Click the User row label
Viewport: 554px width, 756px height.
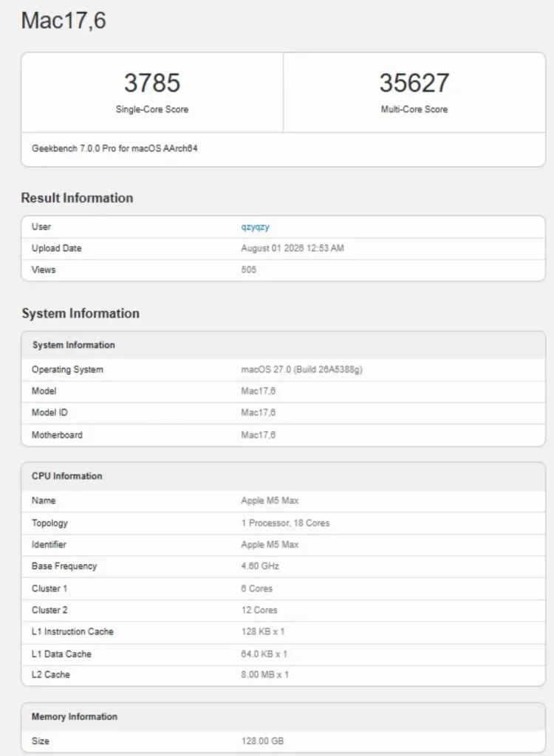click(x=41, y=227)
